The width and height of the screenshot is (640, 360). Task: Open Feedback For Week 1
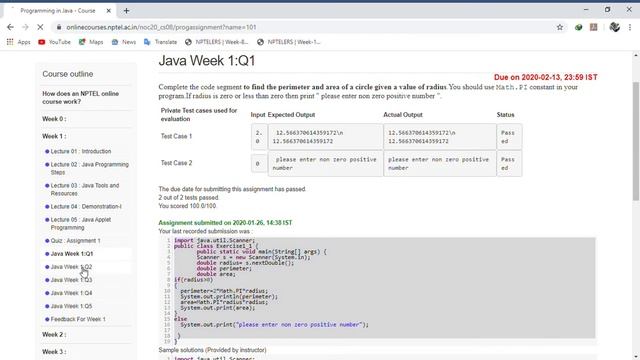(78, 319)
